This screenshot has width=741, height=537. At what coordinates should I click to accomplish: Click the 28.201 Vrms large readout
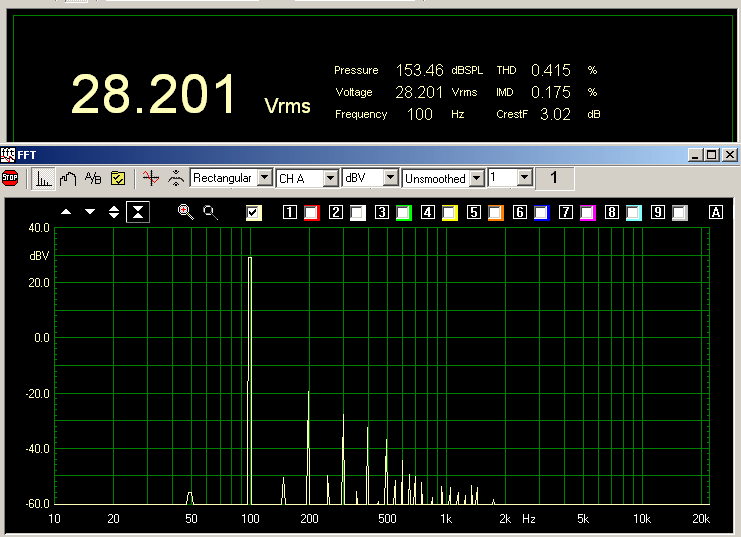pos(155,94)
